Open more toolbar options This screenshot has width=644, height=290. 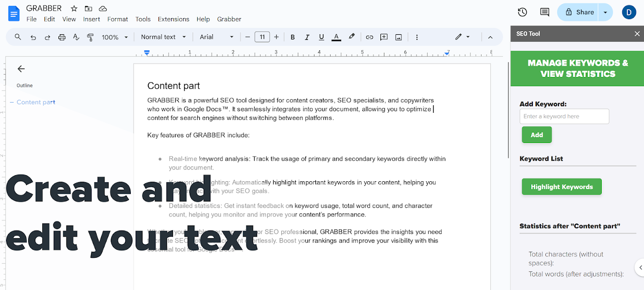pos(417,37)
